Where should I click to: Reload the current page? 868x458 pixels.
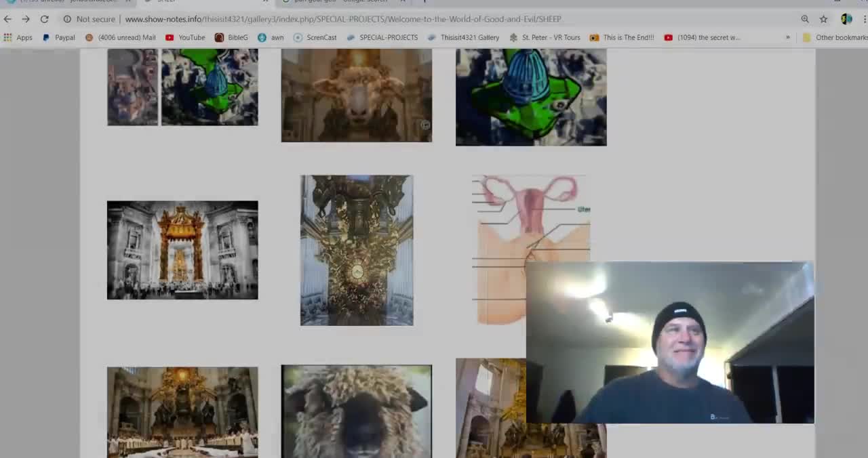pos(44,19)
